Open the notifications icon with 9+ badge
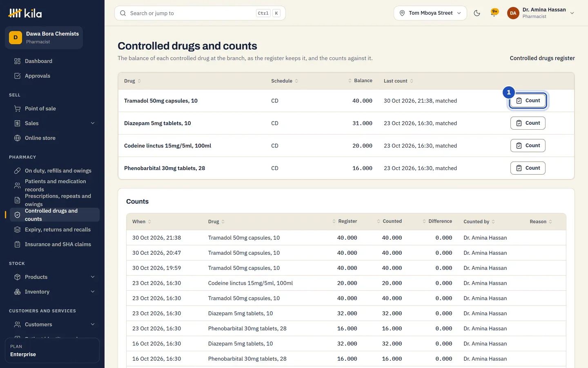The width and height of the screenshot is (588, 368). tap(494, 13)
